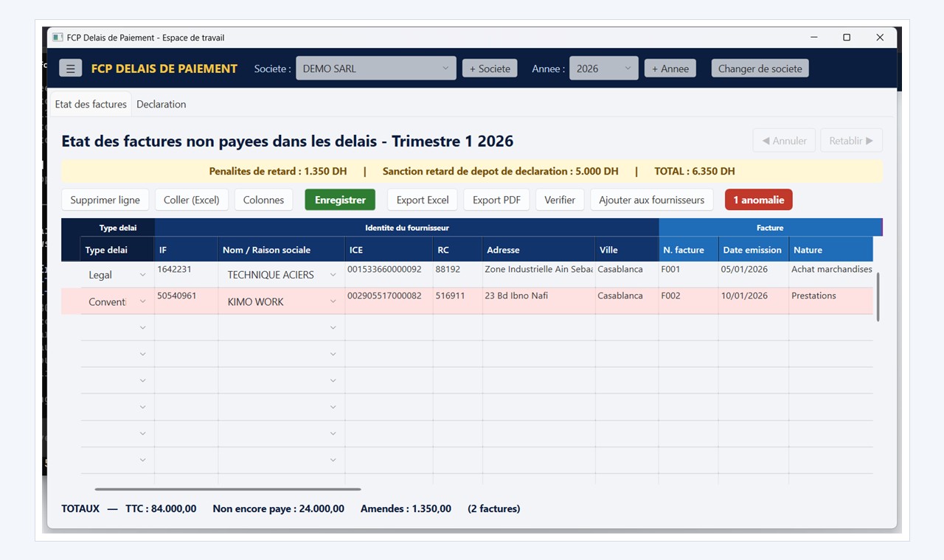Click the app icon in title bar
Image resolution: width=944 pixels, height=560 pixels.
pyautogui.click(x=58, y=38)
